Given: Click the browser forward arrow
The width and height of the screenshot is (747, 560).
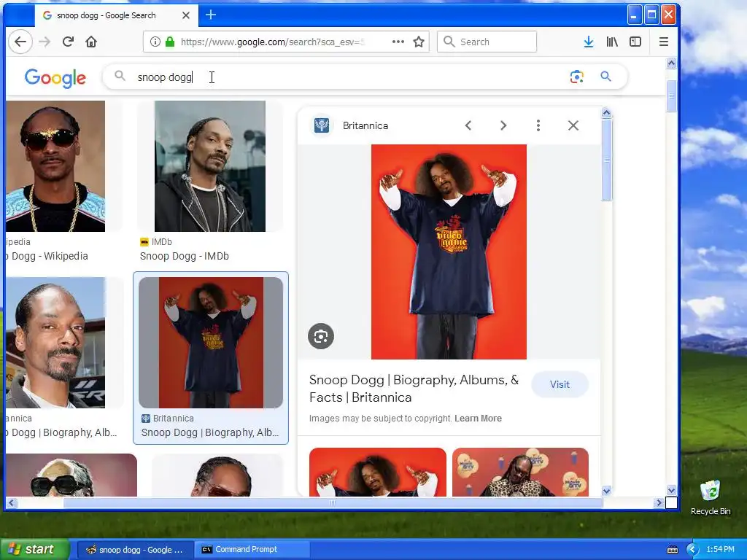Looking at the screenshot, I should coord(44,42).
